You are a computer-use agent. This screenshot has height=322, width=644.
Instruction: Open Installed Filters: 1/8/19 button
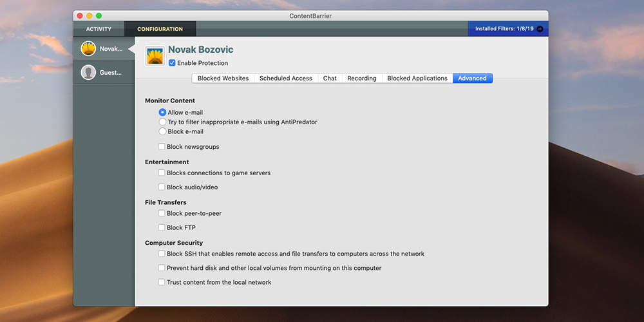click(509, 29)
